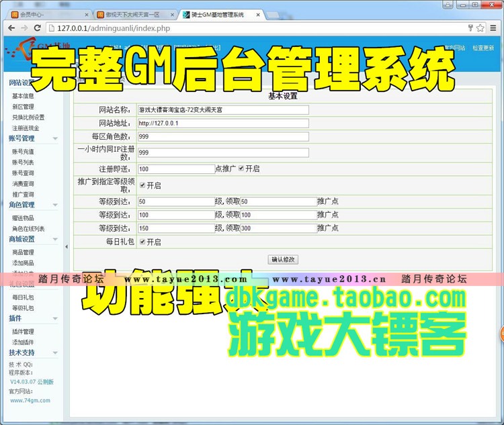Click the 每区角色数 input field

pyautogui.click(x=223, y=136)
